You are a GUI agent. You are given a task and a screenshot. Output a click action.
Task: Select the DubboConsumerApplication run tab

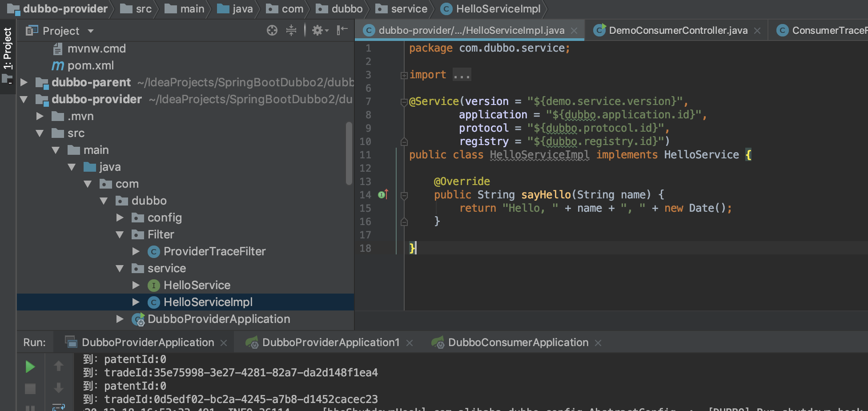click(518, 342)
